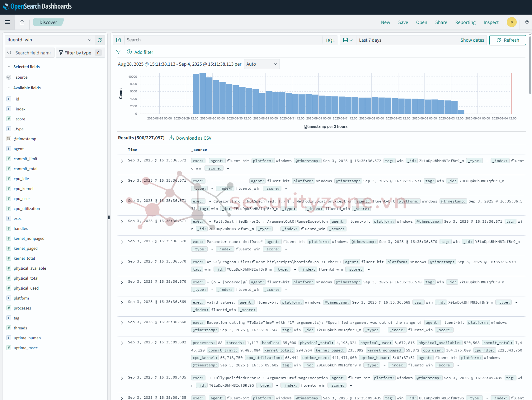Open the Auto interval dropdown
The image size is (532, 400).
(262, 64)
